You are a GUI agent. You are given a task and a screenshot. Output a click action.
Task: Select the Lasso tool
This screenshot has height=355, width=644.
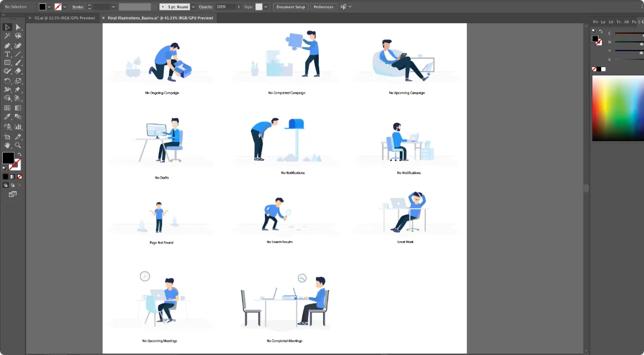tap(18, 36)
